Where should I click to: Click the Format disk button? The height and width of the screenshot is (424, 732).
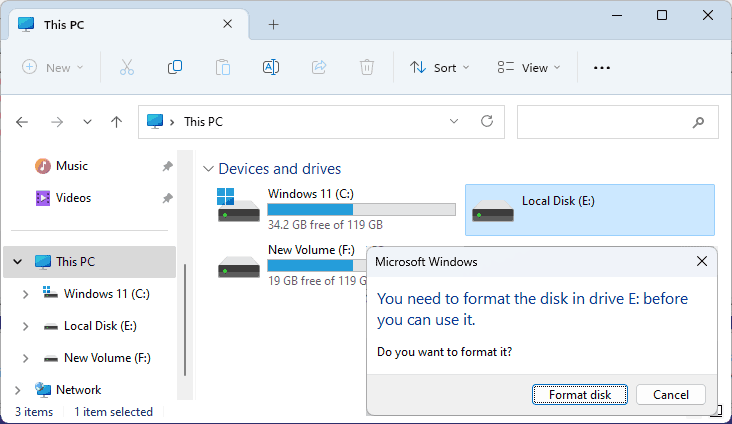tap(580, 394)
